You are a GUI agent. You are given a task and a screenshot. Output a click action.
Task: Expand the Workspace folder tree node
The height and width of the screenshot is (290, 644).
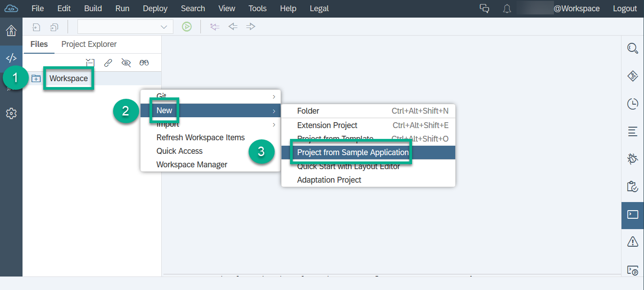(x=36, y=79)
